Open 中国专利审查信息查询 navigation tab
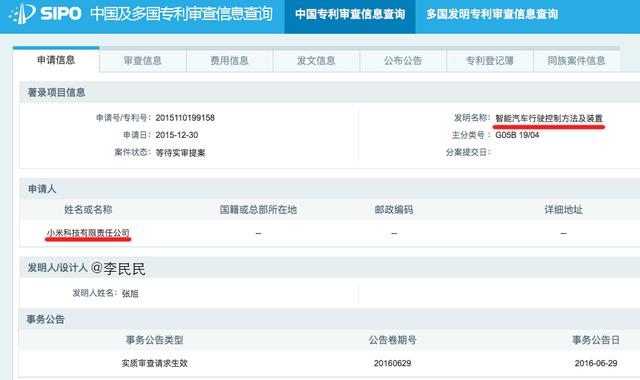The height and width of the screenshot is (380, 640). click(x=350, y=16)
